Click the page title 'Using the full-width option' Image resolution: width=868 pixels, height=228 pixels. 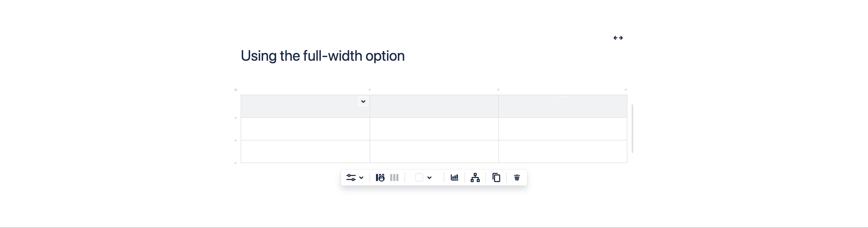tap(323, 56)
